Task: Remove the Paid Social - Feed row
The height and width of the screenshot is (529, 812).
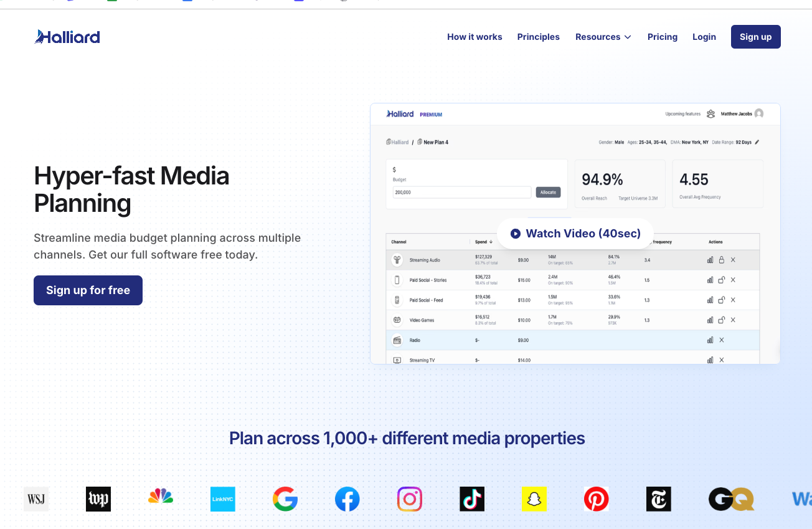Action: coord(733,300)
